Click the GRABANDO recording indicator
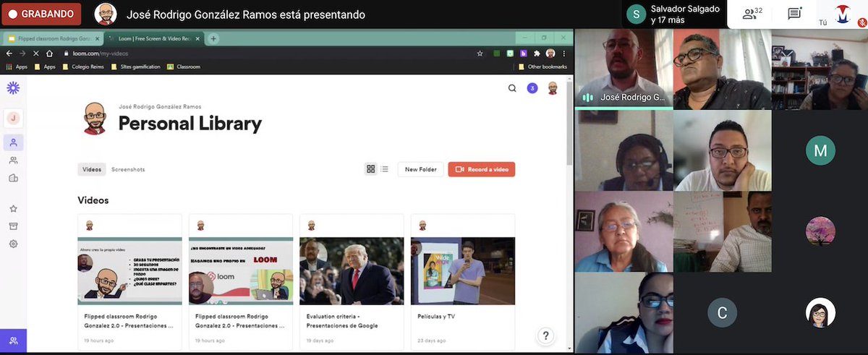Screen dimensions: 868x355 click(x=41, y=14)
